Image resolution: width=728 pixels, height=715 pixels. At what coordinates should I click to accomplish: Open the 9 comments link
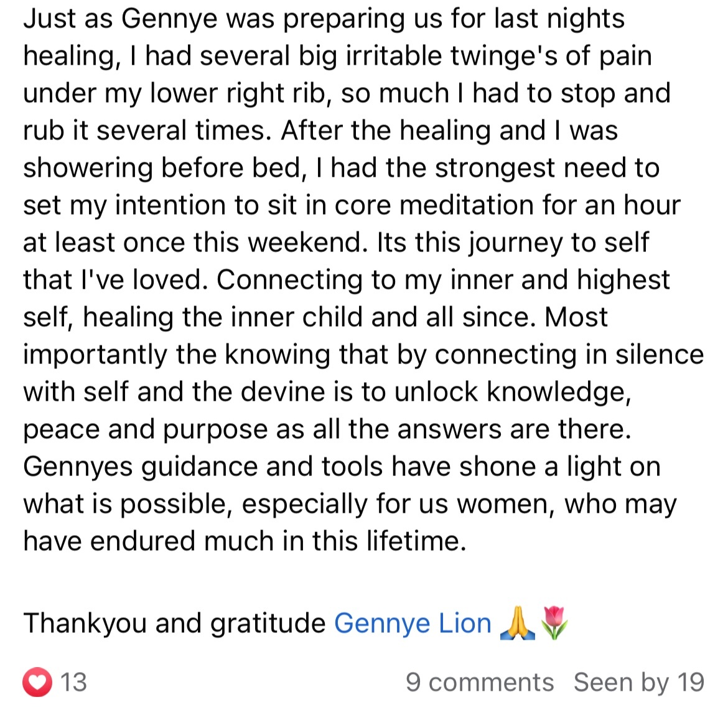(x=480, y=683)
